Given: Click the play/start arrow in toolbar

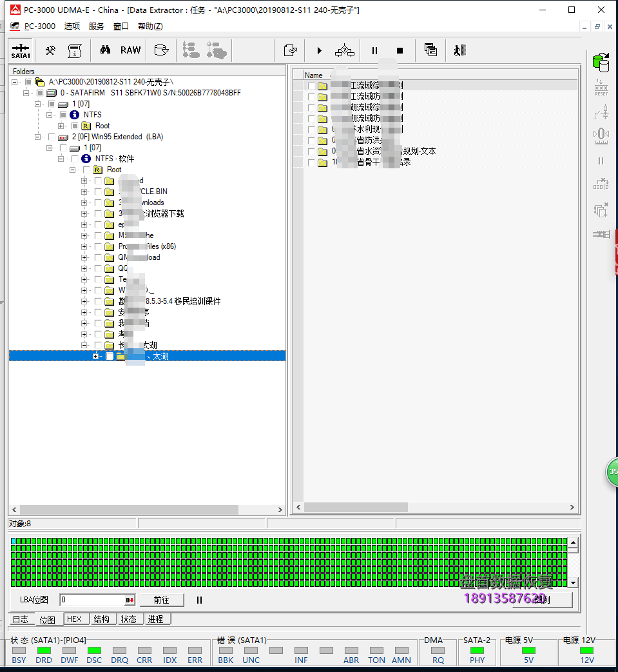Looking at the screenshot, I should coord(319,50).
